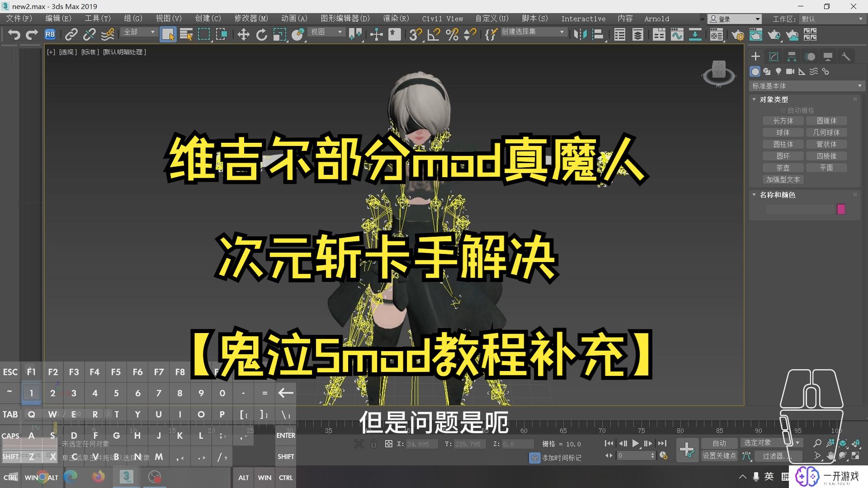
Task: Click Maximize Viewport Toggle icon
Action: tap(855, 456)
